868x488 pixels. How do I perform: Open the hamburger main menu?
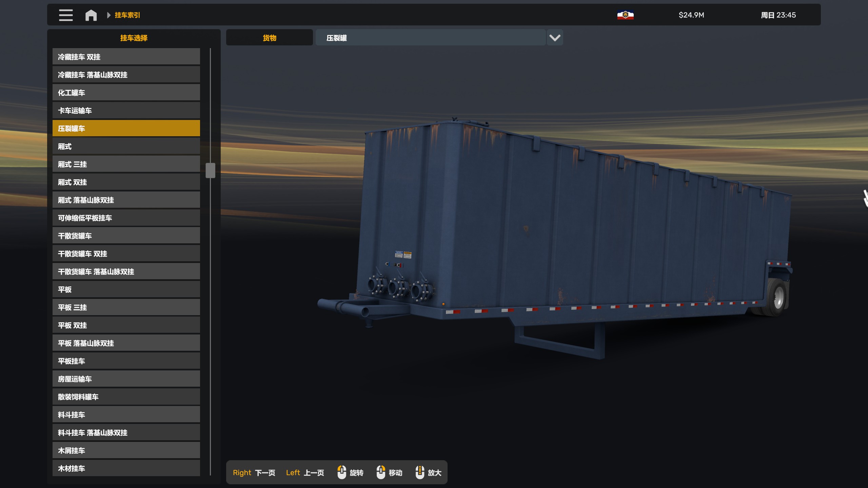(x=66, y=15)
